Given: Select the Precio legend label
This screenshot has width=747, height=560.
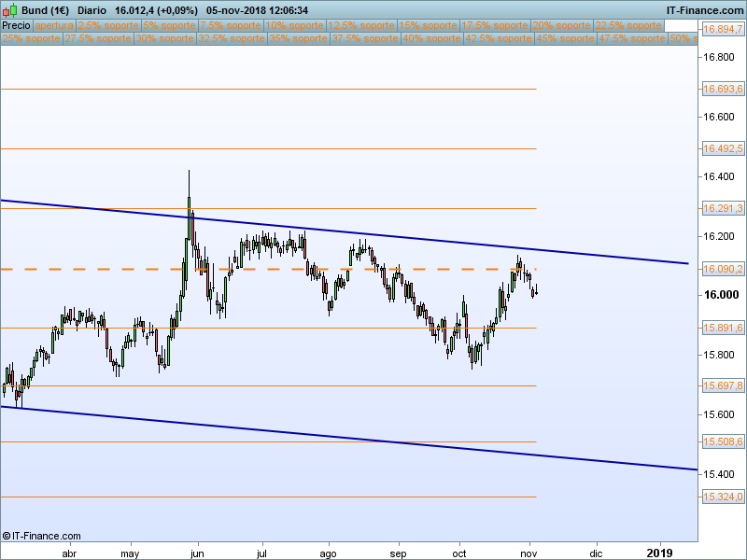Looking at the screenshot, I should (16, 26).
